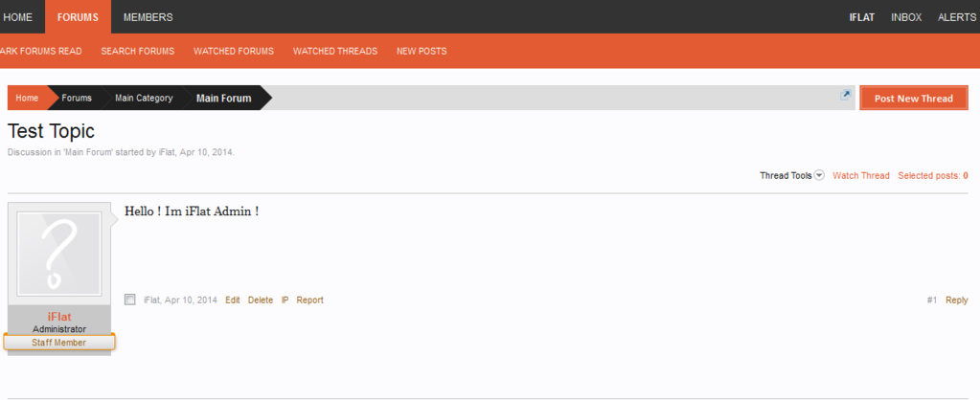Viewport: 980px width, 400px height.
Task: Tick the post selection checkbox
Action: click(130, 300)
